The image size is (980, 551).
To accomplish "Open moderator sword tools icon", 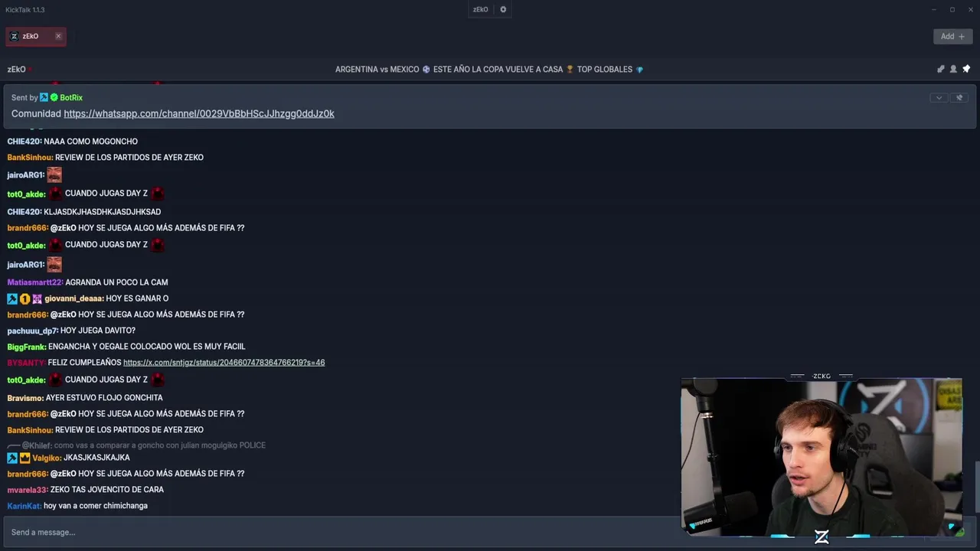I will (x=941, y=69).
